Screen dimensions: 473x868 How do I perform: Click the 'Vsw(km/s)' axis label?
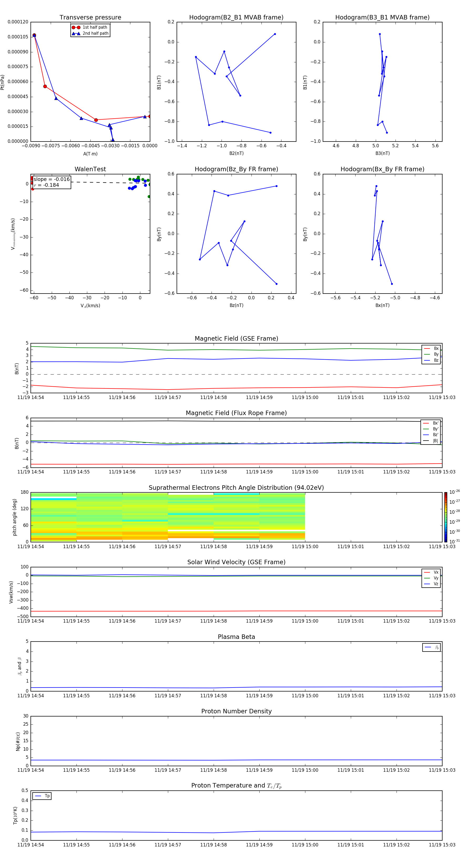pyautogui.click(x=11, y=592)
